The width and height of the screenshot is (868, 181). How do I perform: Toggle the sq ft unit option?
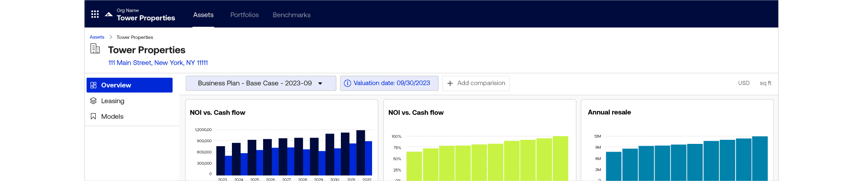click(x=765, y=83)
